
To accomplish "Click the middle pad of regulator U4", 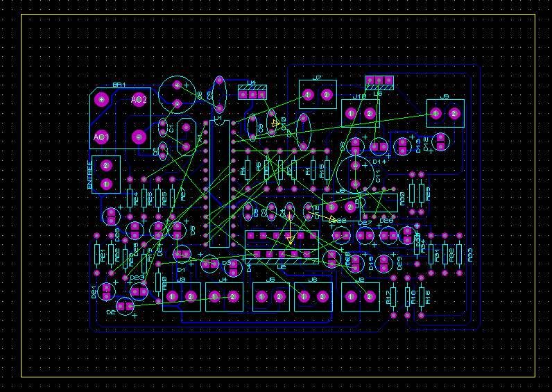I will 252,94.
